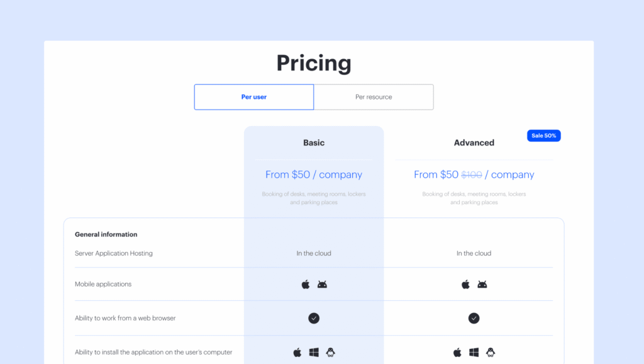Click the Windows icon in Basic desktop install row
The height and width of the screenshot is (364, 644).
point(314,352)
